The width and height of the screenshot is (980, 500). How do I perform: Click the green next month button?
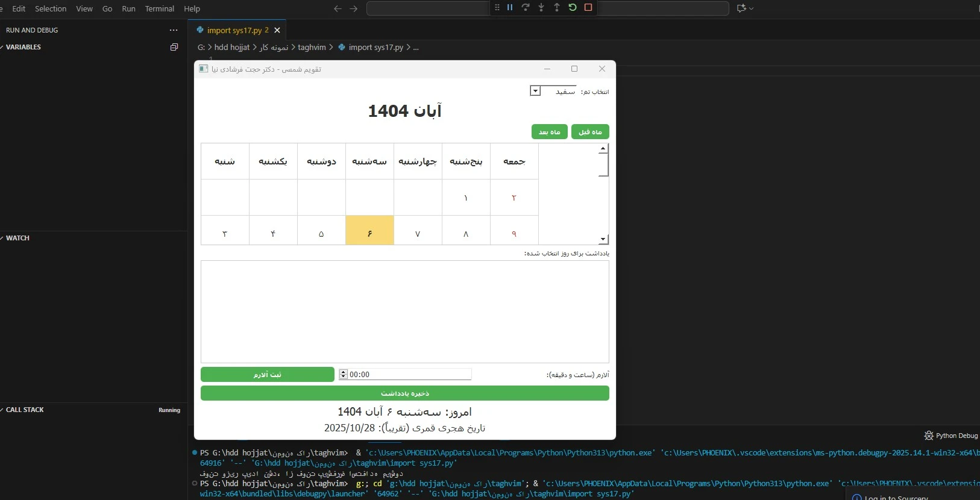point(549,132)
